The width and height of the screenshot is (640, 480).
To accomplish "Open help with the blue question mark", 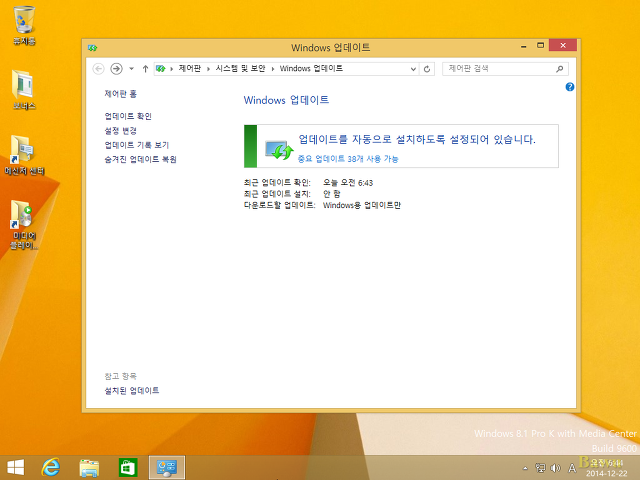I will coord(570,87).
